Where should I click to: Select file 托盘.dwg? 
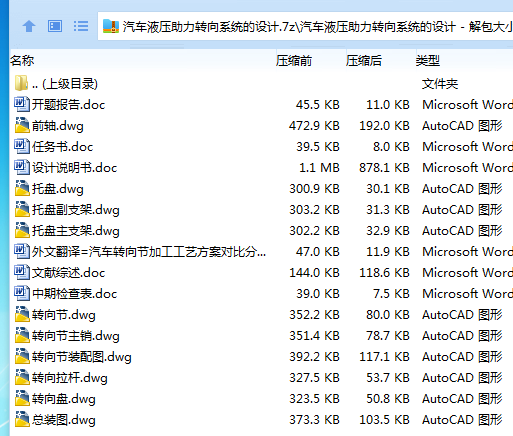click(58, 189)
